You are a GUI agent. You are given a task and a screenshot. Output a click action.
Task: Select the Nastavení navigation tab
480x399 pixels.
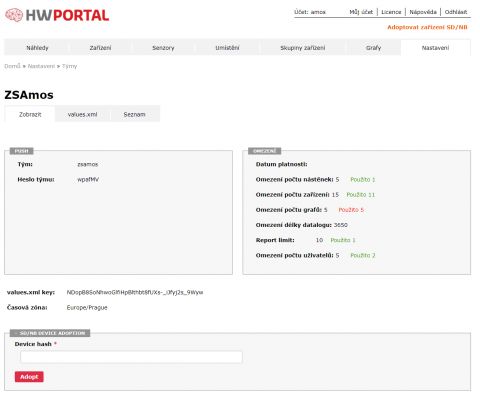(435, 48)
